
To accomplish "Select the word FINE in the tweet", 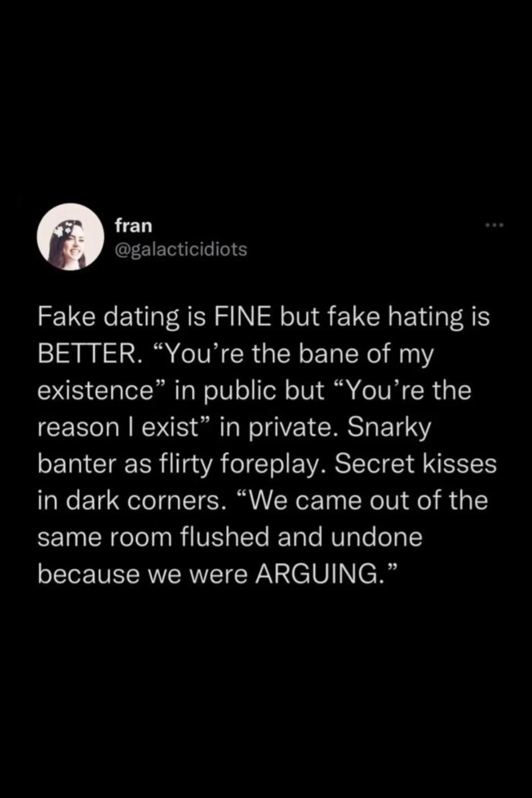I will (242, 317).
